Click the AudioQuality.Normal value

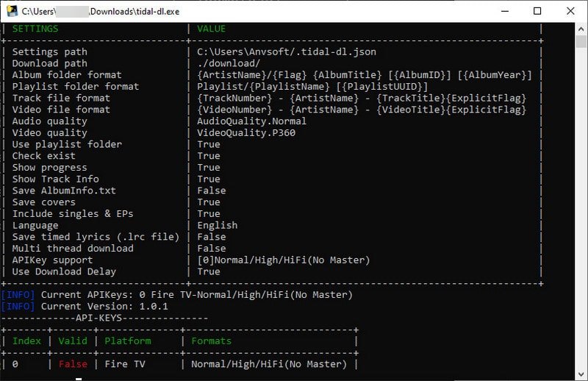coord(252,121)
